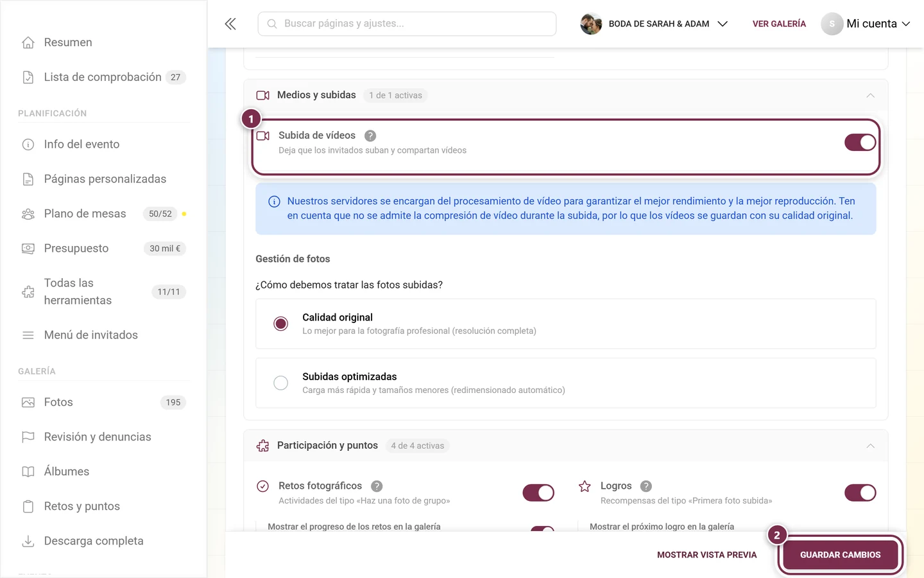
Task: Click Mostrar vista previa button
Action: coord(706,555)
